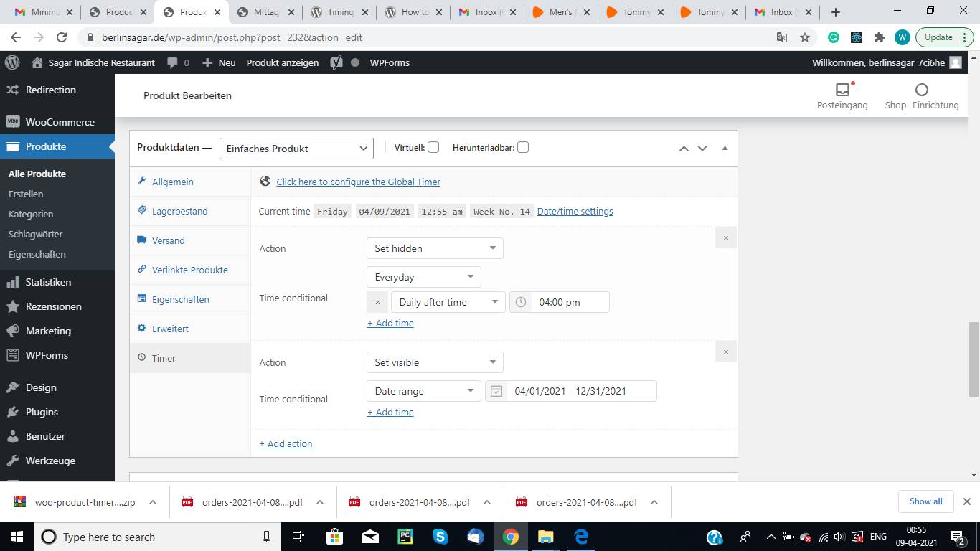Open the Everyday dropdown
The image size is (980, 551).
tap(423, 277)
